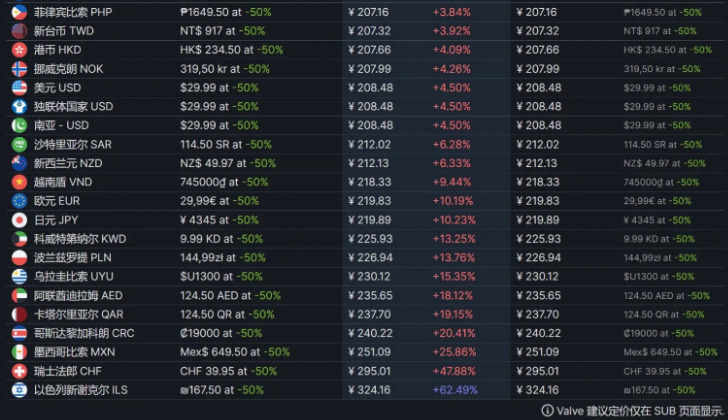Click the Philippine Peso flag icon
Viewport: 728px width, 420px height.
[x=19, y=12]
